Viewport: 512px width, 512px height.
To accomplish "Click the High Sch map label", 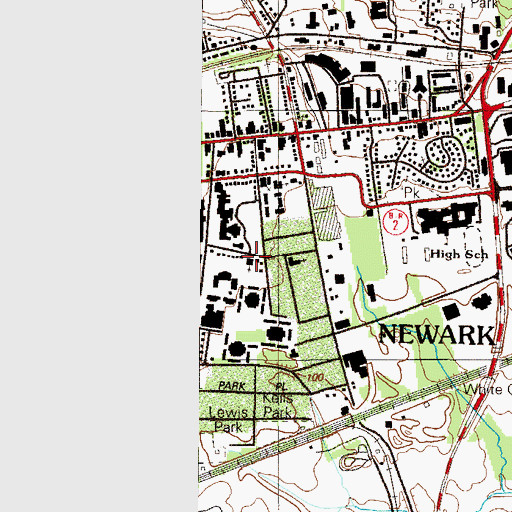I will 459,254.
